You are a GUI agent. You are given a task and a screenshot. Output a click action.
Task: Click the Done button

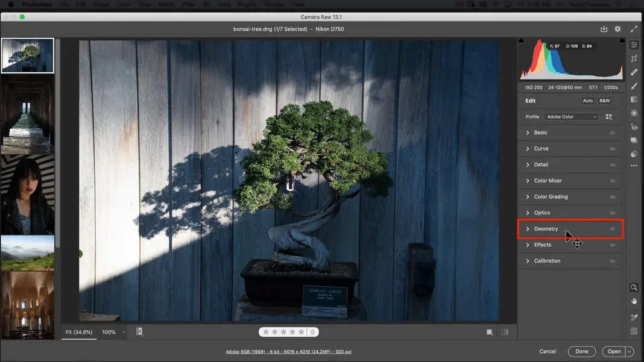click(581, 351)
